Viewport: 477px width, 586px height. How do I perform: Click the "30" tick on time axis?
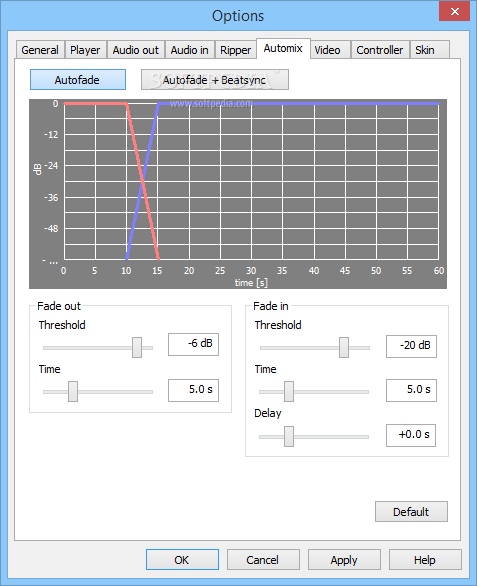click(x=251, y=271)
